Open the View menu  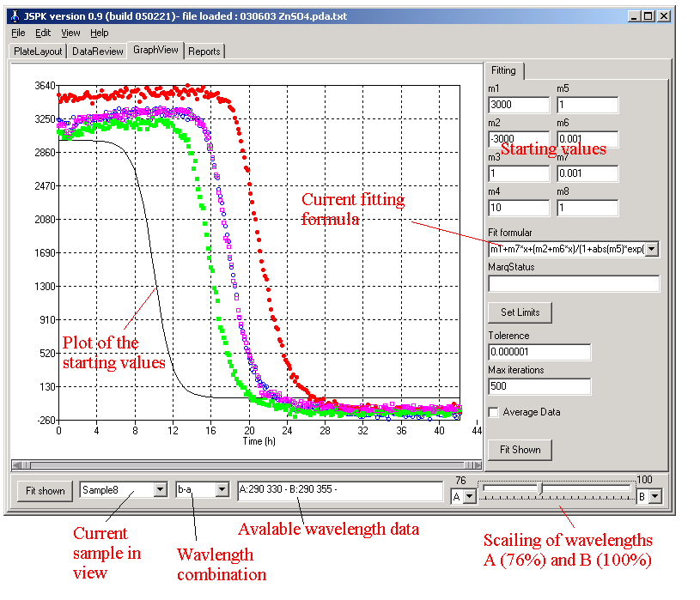(x=70, y=33)
